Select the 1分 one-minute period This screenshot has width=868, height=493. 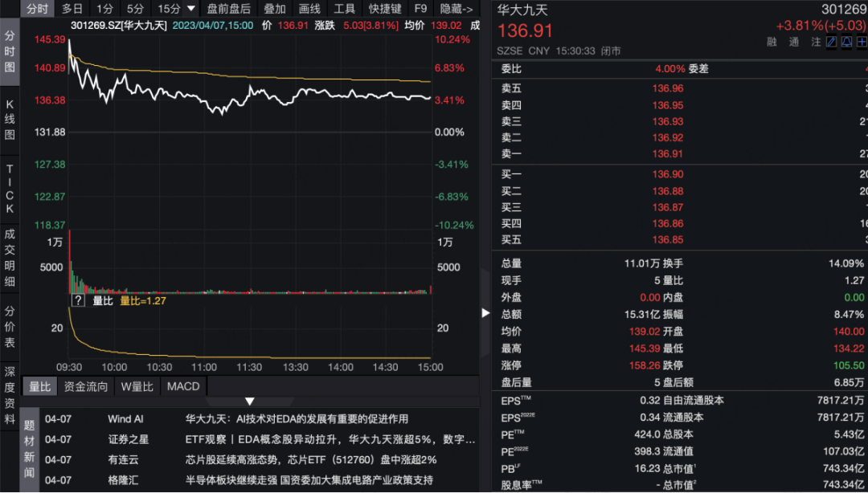(104, 8)
